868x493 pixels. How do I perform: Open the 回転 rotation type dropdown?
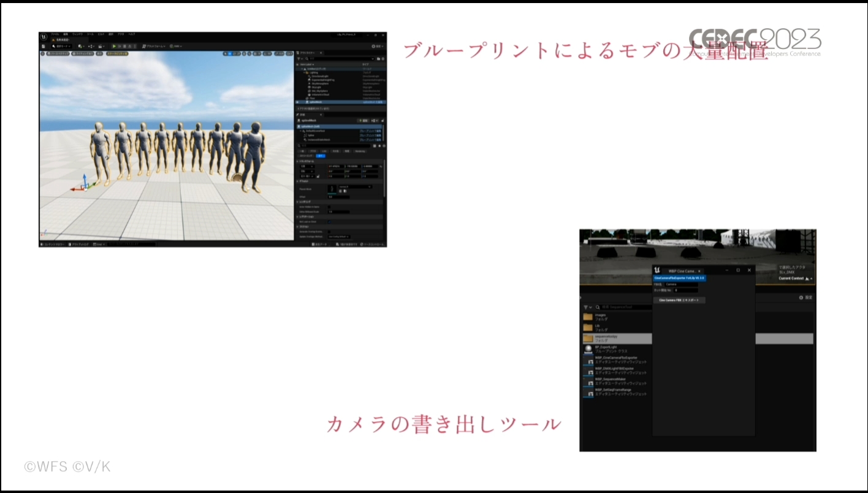[x=307, y=172]
